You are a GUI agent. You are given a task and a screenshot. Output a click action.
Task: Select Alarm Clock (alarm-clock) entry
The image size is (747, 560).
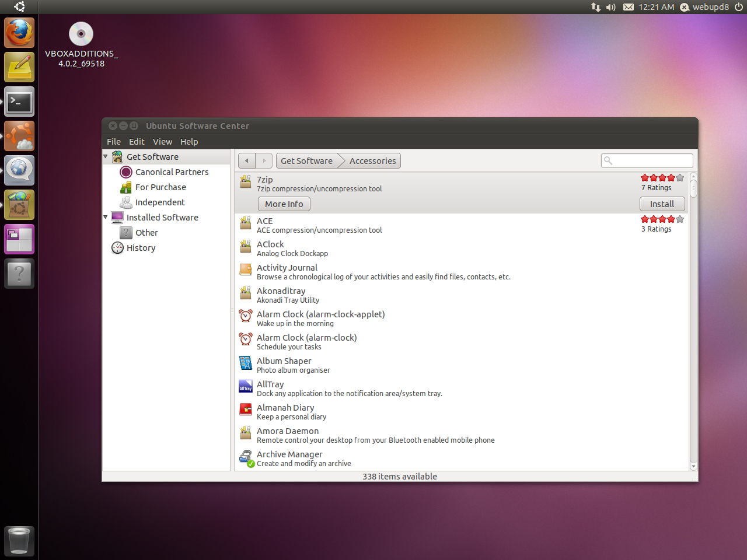(462, 342)
